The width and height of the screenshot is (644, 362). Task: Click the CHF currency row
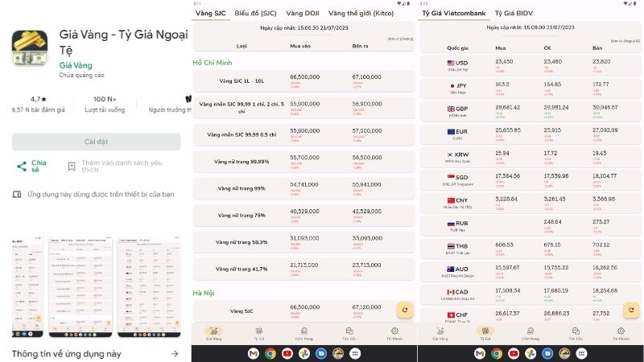[530, 315]
